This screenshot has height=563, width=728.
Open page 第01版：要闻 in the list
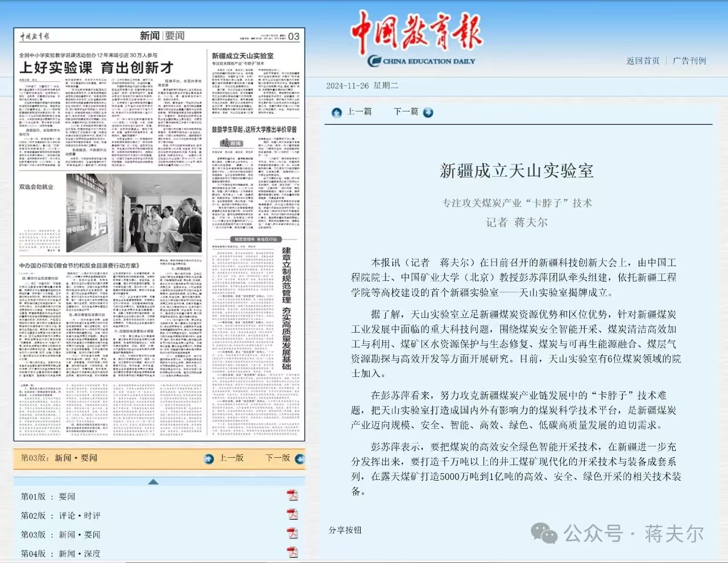48,496
